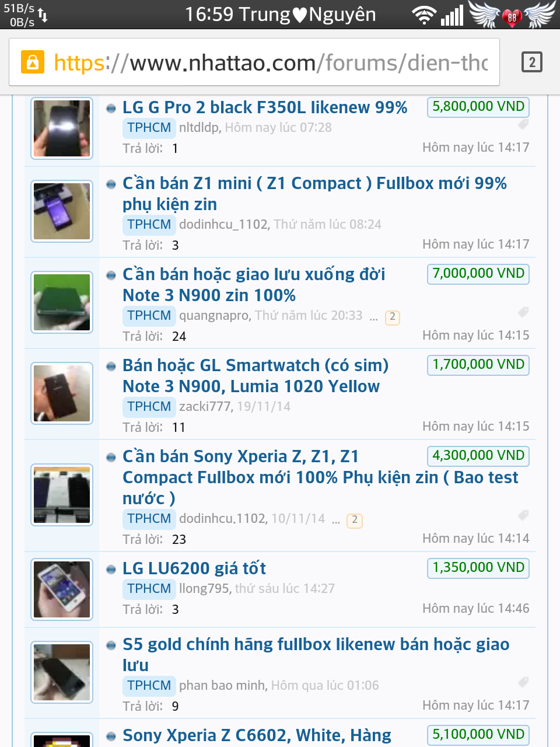Tap the tag icon on Note 3 N900 zin row

pos(523,312)
